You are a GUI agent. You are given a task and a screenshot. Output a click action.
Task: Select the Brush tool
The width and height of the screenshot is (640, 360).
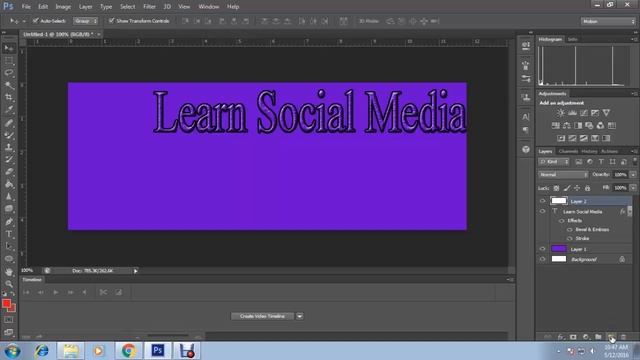[x=9, y=135]
